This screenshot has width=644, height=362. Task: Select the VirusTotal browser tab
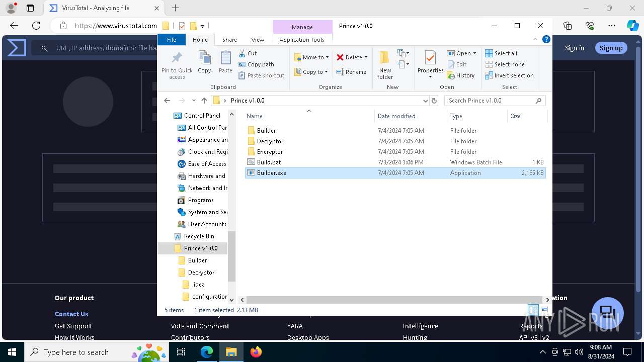[103, 8]
